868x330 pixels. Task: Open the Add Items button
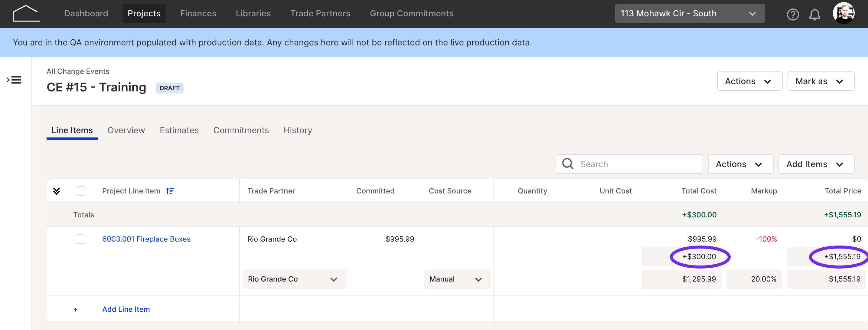[x=816, y=164]
